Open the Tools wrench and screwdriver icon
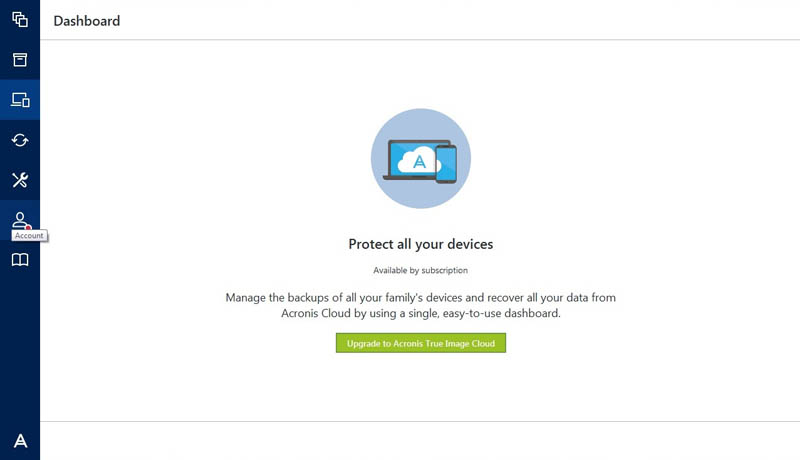This screenshot has height=460, width=800. [20, 180]
